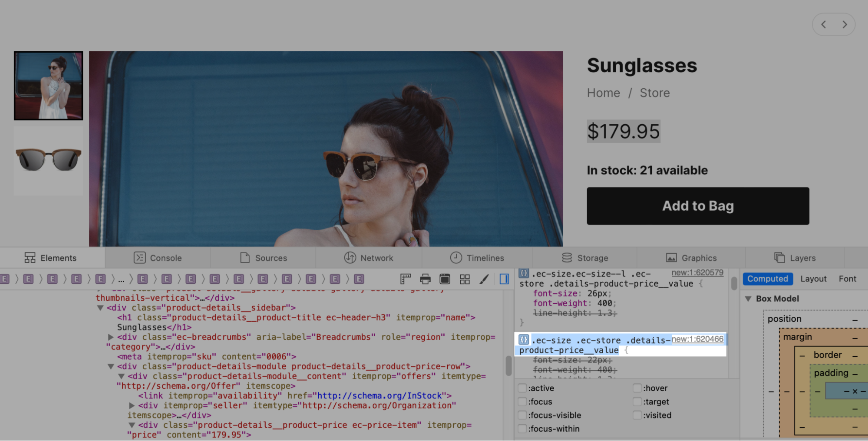868x441 pixels.
Task: Click the Store breadcrumb link
Action: point(654,93)
